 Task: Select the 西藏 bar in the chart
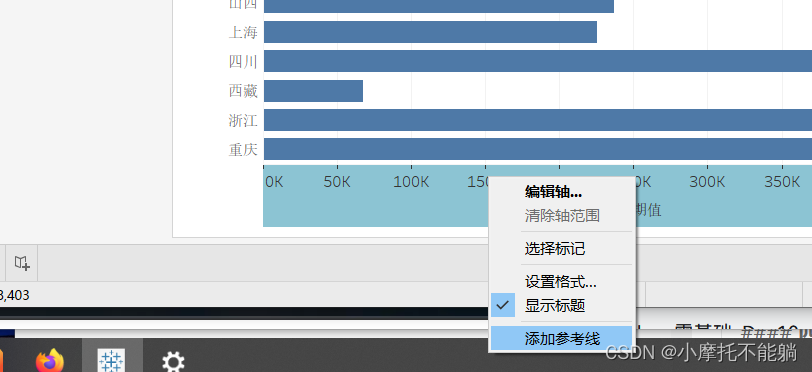click(x=313, y=91)
